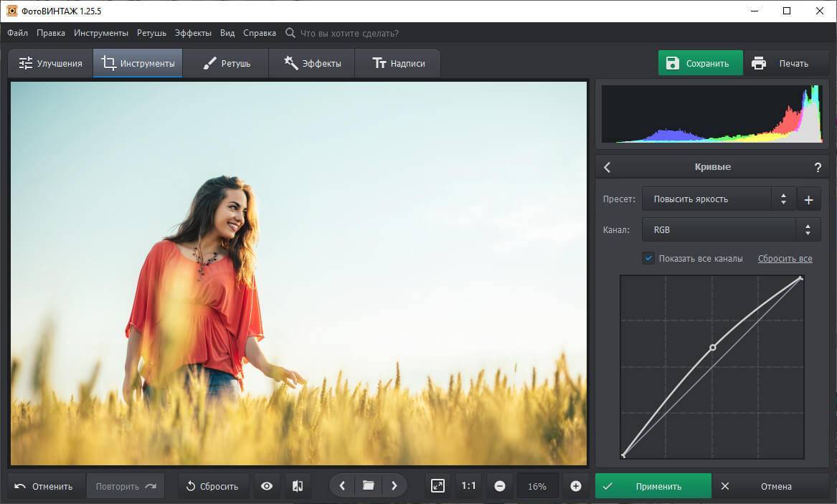
Task: Toggle the eye preview of original
Action: [267, 486]
